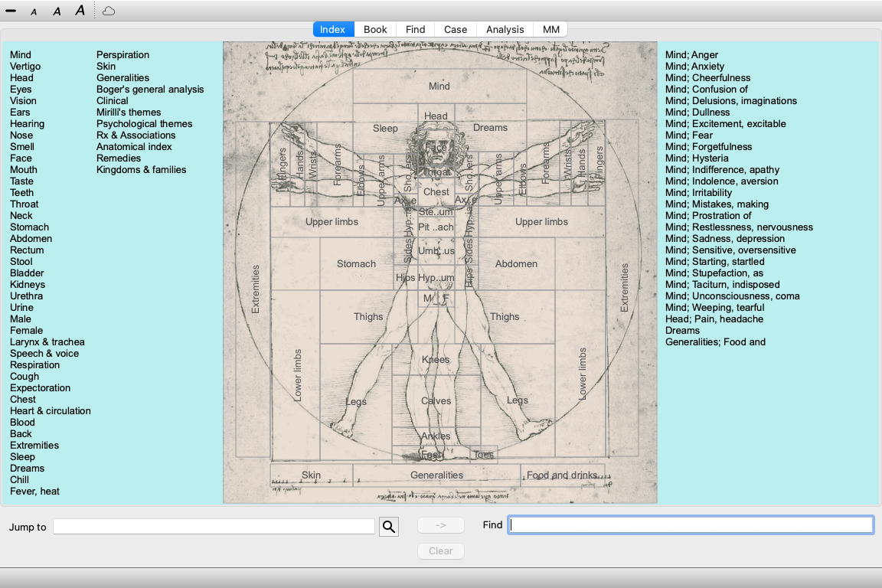Open Boger's general analysis
Screen dimensions: 882x588
pyautogui.click(x=150, y=90)
